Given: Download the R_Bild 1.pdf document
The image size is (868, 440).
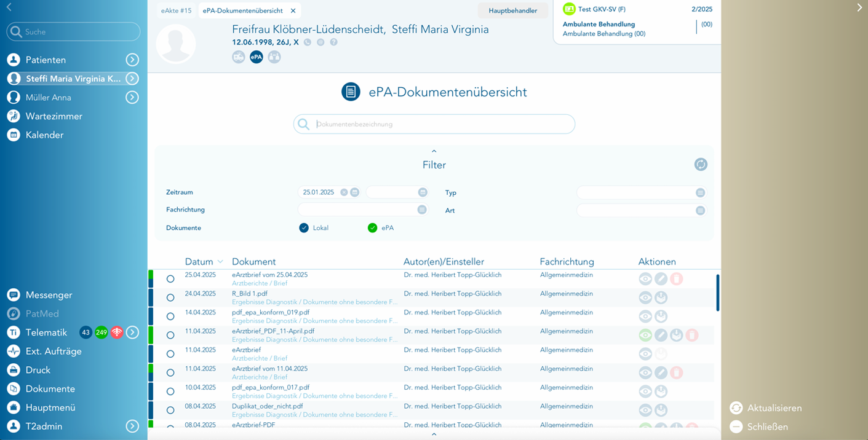Looking at the screenshot, I should [x=661, y=298].
